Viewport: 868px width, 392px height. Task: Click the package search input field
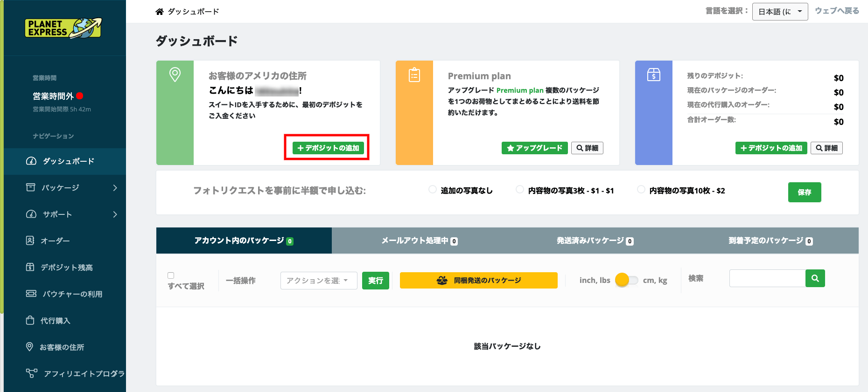767,278
